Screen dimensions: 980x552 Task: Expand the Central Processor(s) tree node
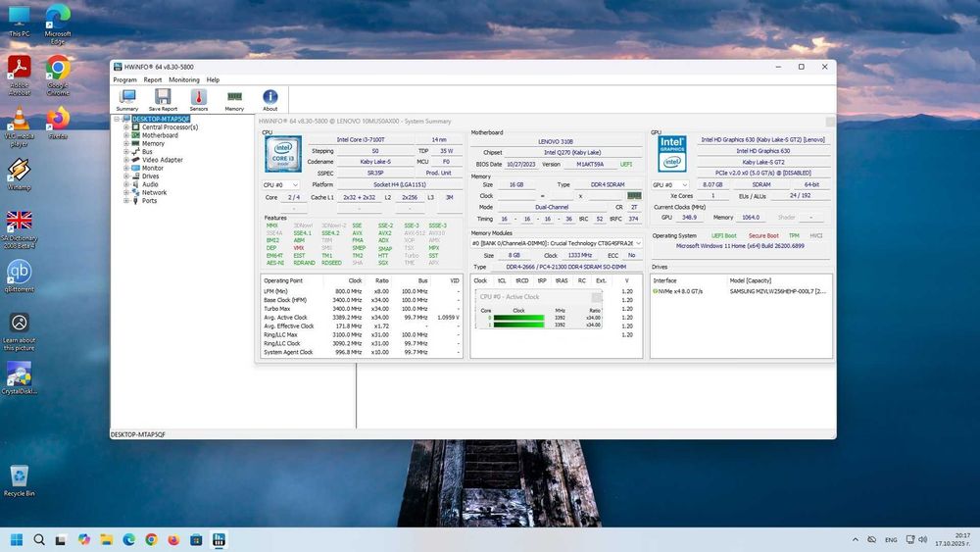[126, 127]
